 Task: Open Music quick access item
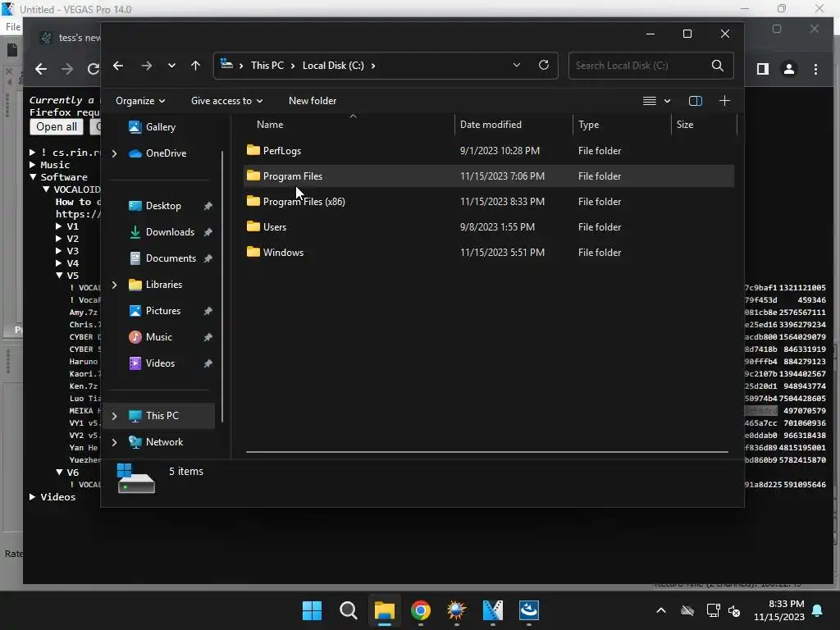pyautogui.click(x=158, y=337)
